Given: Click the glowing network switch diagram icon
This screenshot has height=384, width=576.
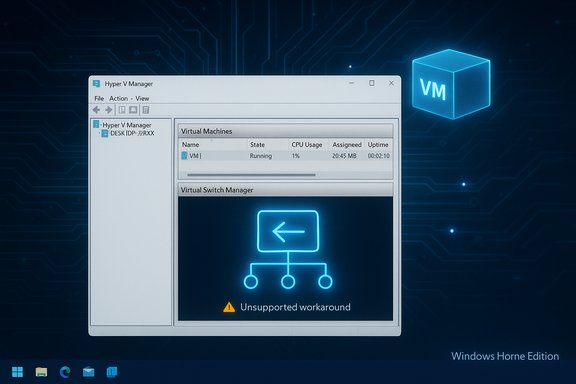Looking at the screenshot, I should click(288, 250).
